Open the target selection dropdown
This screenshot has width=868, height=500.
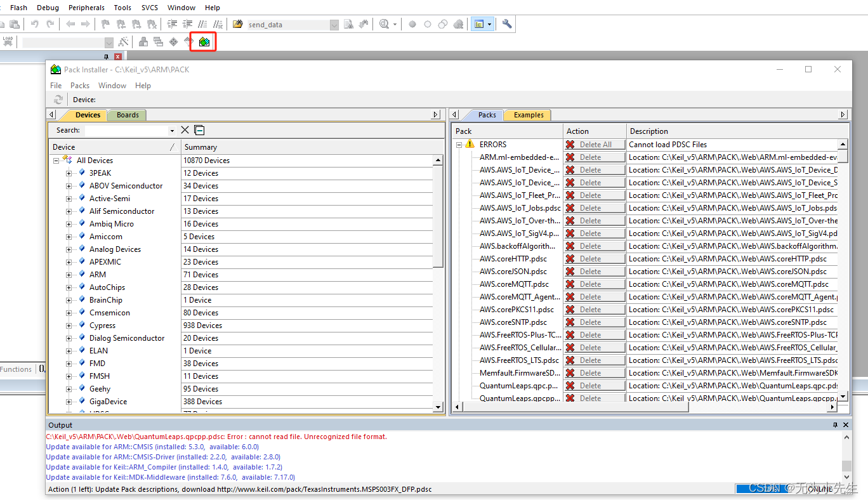pos(109,43)
